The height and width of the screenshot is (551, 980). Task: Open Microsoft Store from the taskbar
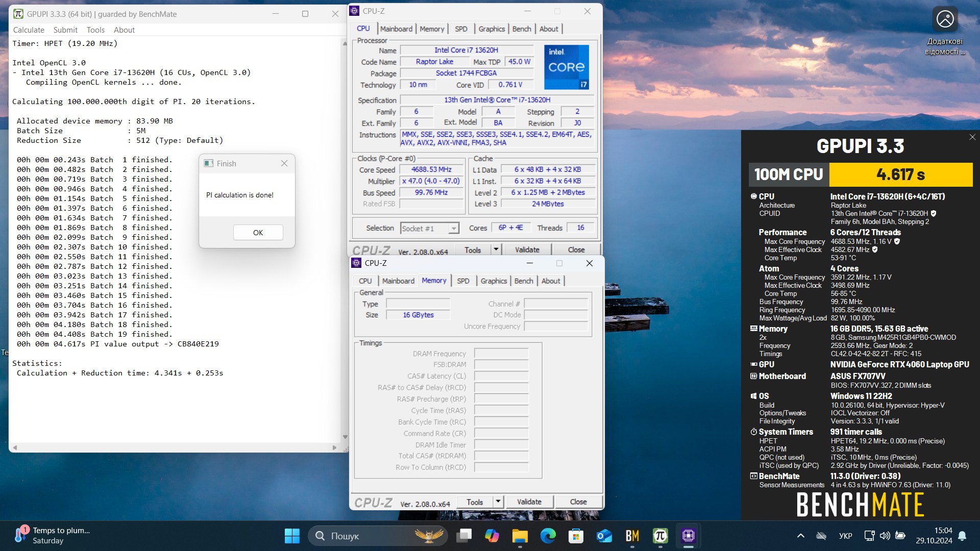[576, 536]
